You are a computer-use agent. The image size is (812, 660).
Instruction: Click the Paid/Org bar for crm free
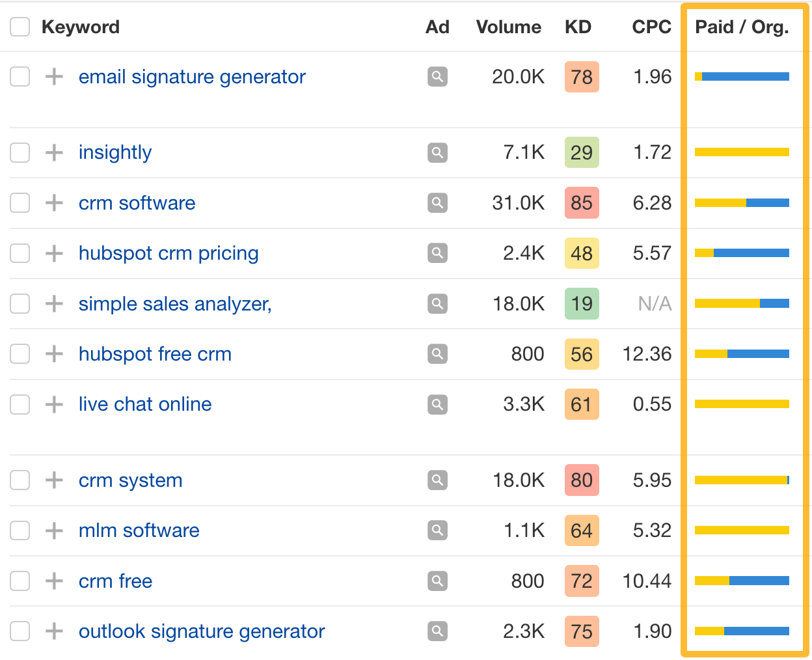pyautogui.click(x=742, y=581)
